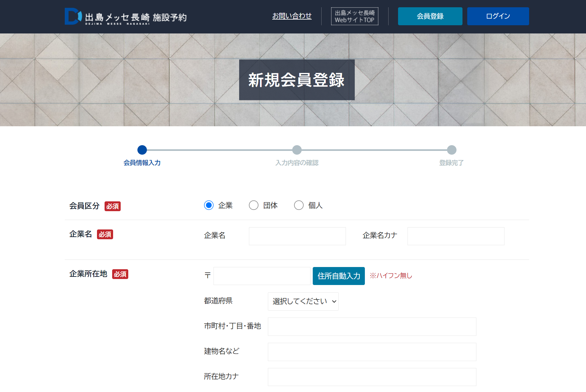Viewport: 586px width, 392px height.
Task: Click the 登録完了 step indicator dot
Action: coord(452,150)
